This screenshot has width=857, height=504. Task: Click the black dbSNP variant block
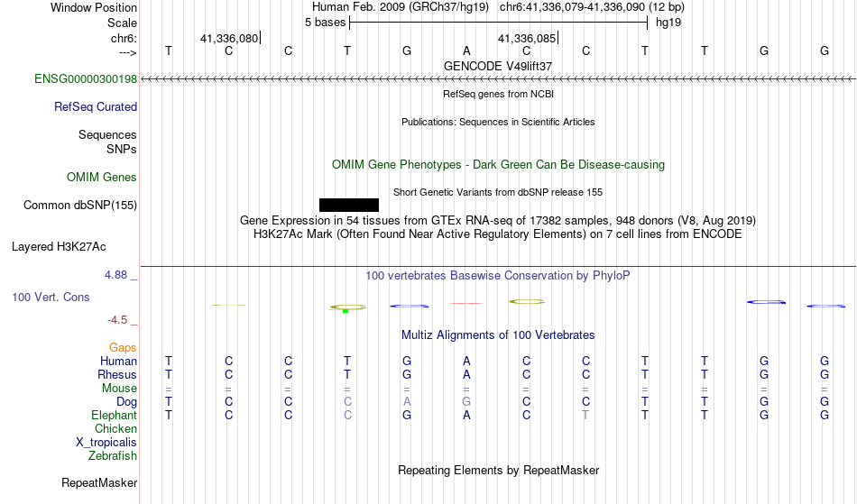point(349,205)
